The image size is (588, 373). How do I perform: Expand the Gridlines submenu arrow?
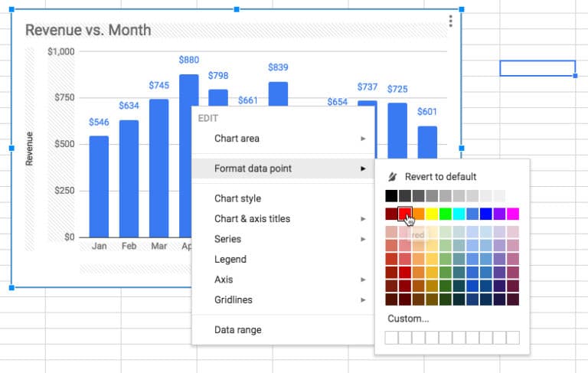click(363, 300)
